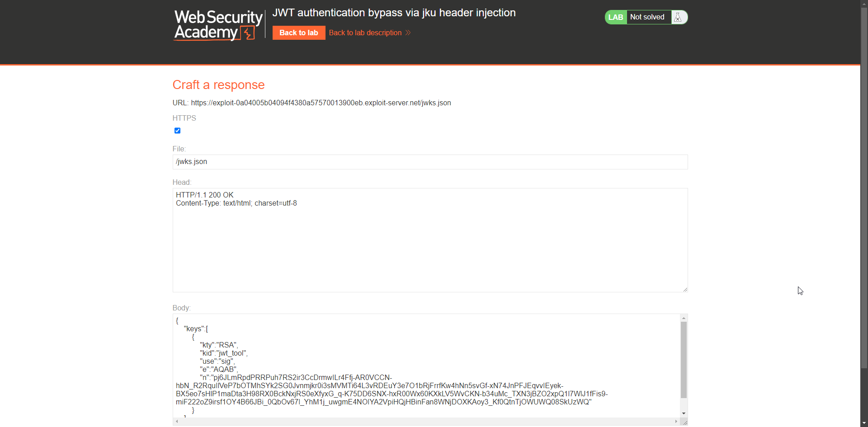Open the Back to lab description link
The height and width of the screenshot is (427, 868).
[x=365, y=33]
